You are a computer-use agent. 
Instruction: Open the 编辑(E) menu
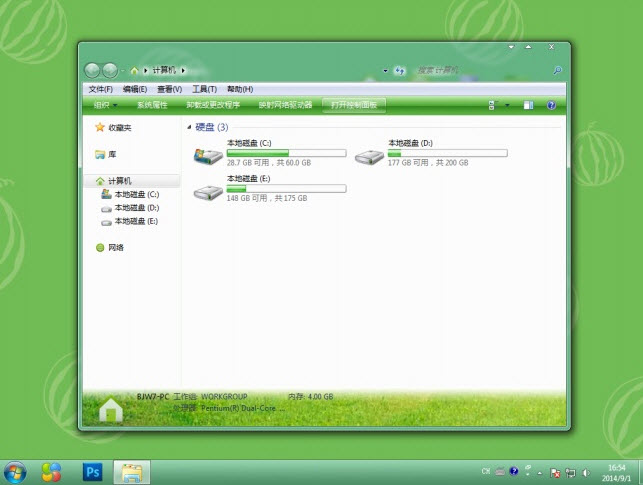tap(135, 89)
